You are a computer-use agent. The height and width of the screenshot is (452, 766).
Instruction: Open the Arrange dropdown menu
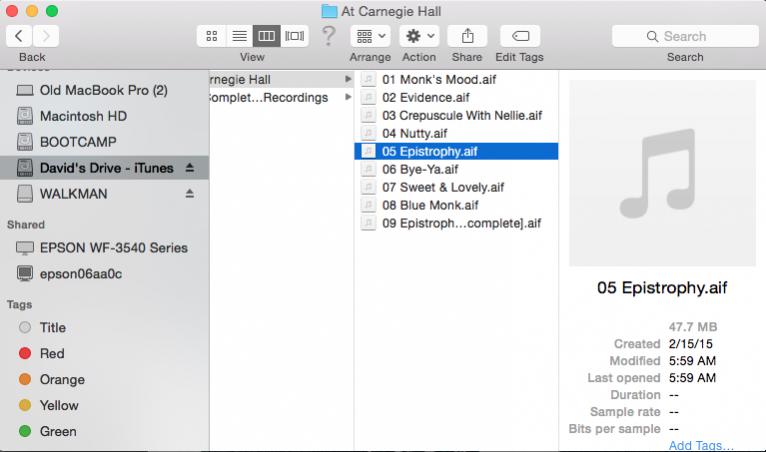tap(370, 36)
